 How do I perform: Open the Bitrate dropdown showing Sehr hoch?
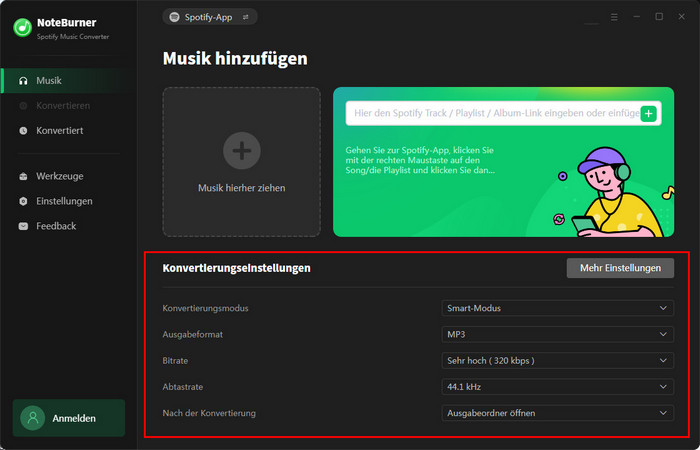tap(557, 361)
